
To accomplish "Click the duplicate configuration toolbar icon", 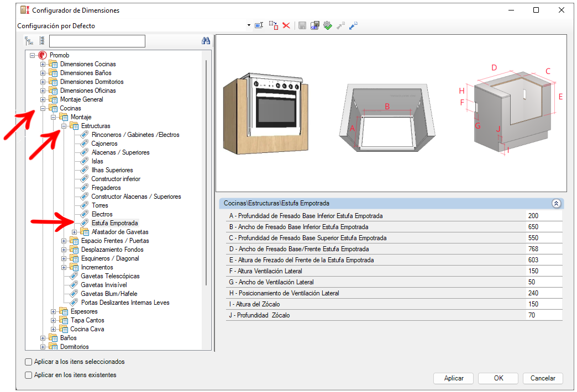I will pyautogui.click(x=273, y=25).
